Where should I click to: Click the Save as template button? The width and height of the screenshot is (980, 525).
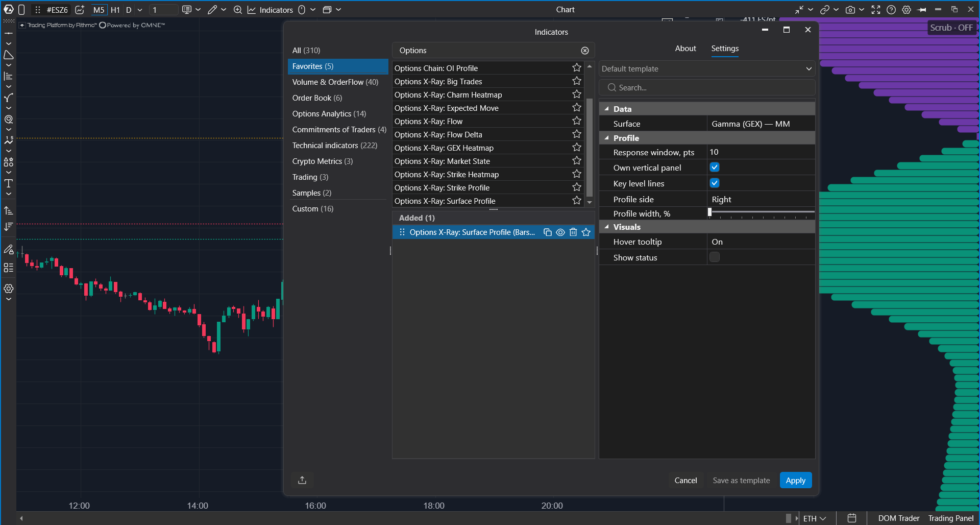(x=741, y=480)
